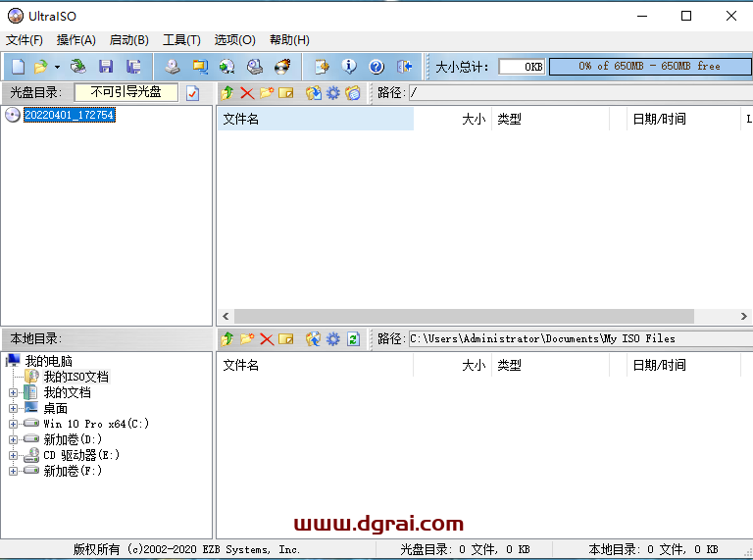Click the Save floppy disk icon
This screenshot has width=753, height=560.
(106, 67)
